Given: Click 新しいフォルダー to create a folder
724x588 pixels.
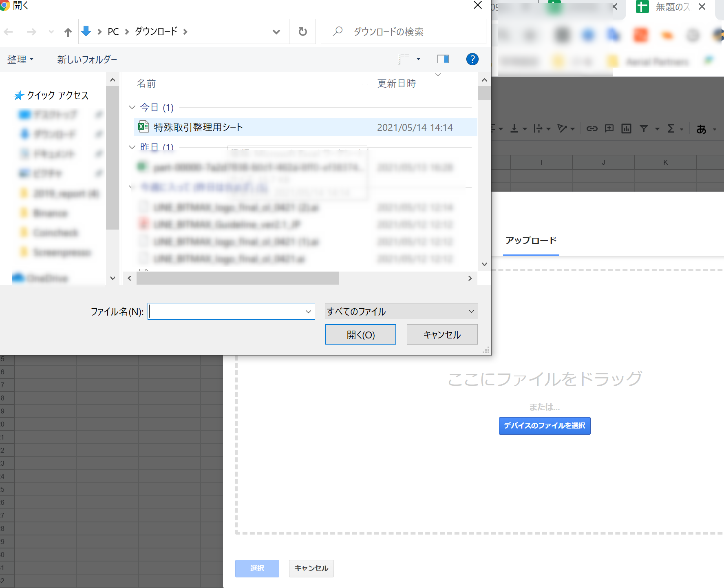Looking at the screenshot, I should tap(87, 60).
